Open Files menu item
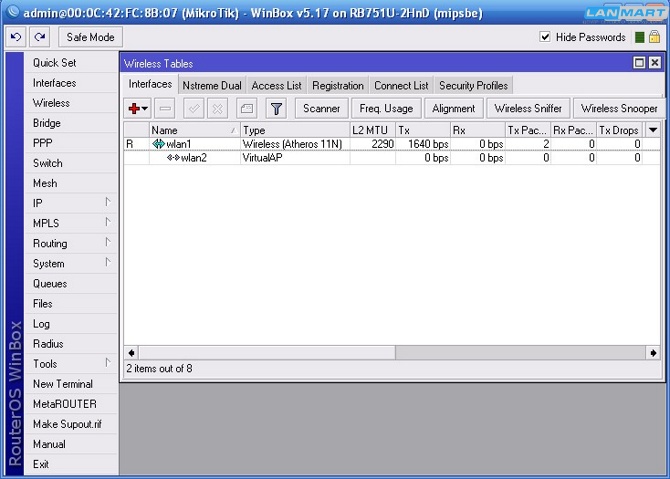The image size is (670, 479). (71, 304)
